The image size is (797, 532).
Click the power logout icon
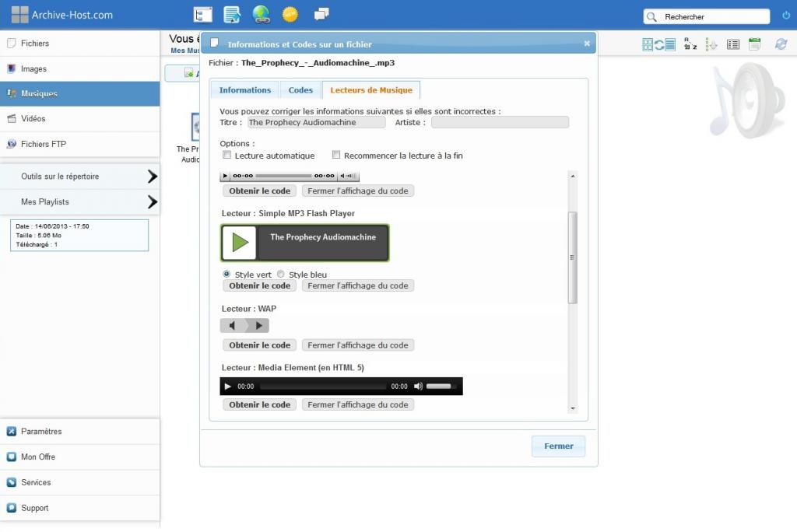[785, 16]
